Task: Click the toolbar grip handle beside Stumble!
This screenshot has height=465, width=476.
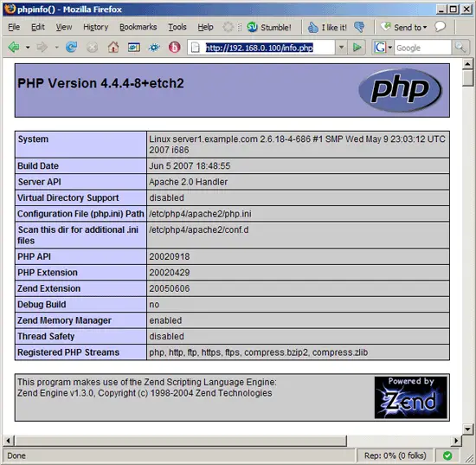Action: click(x=240, y=28)
